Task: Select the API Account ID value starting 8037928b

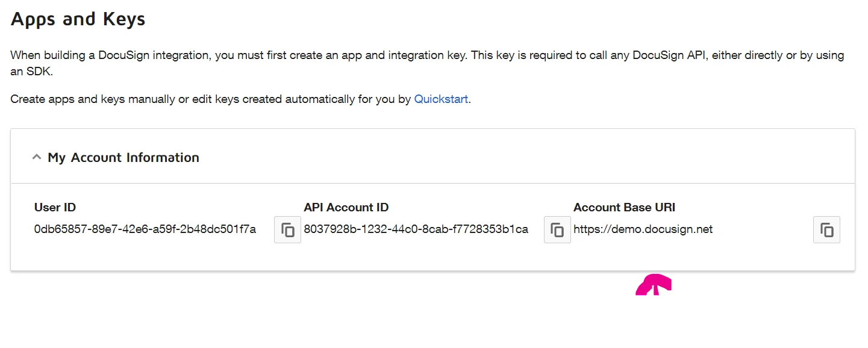Action: pyautogui.click(x=416, y=229)
